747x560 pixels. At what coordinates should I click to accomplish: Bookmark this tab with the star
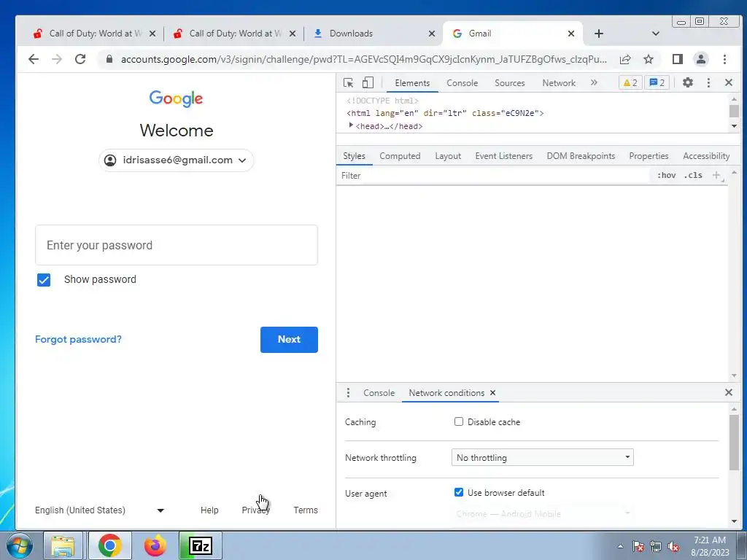pos(649,59)
